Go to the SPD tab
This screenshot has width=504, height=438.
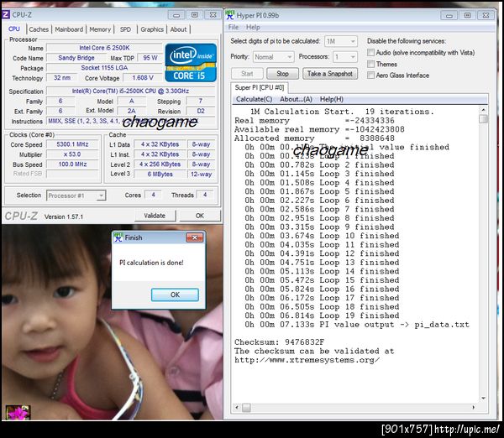(x=125, y=29)
